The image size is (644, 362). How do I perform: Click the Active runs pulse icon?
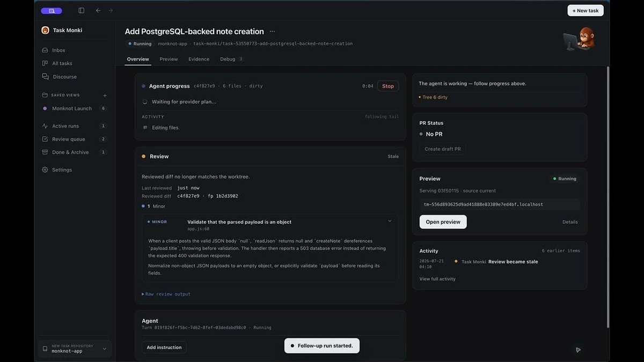[45, 126]
